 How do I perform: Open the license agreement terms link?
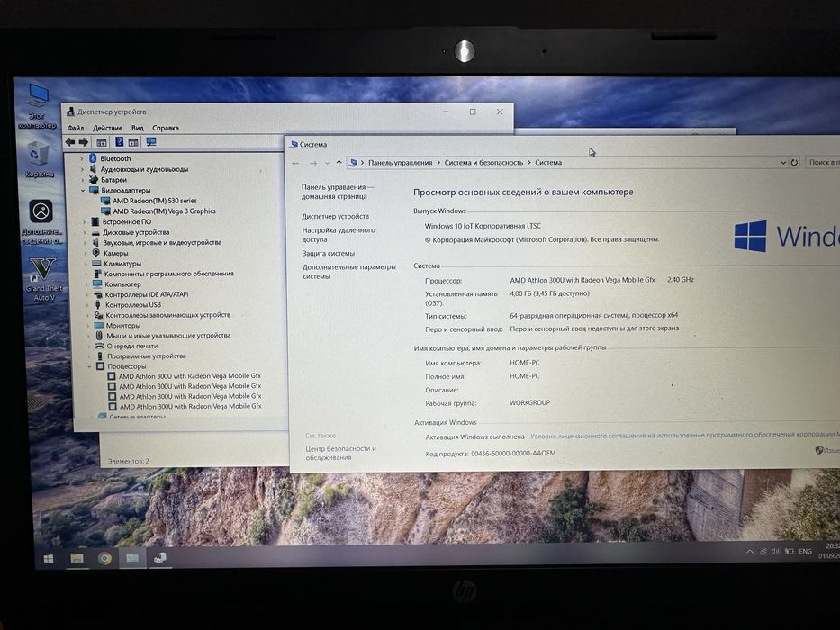(x=685, y=435)
